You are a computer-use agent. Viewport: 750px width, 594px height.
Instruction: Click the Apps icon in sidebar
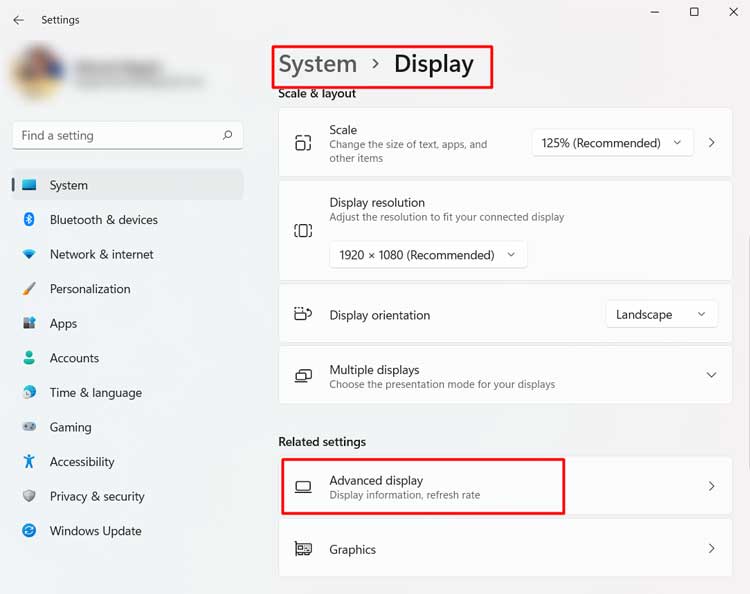tap(29, 323)
